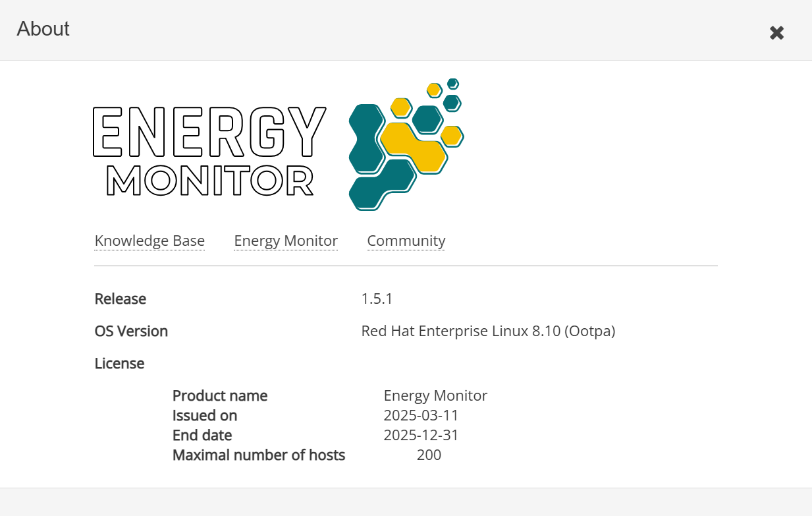The height and width of the screenshot is (516, 812).
Task: Close the About dialog
Action: tap(776, 33)
